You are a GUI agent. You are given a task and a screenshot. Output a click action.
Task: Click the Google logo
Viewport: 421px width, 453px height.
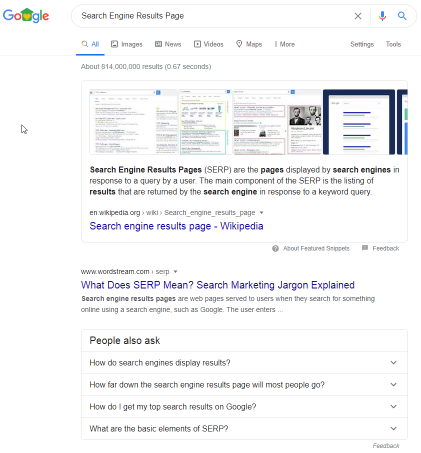point(26,15)
